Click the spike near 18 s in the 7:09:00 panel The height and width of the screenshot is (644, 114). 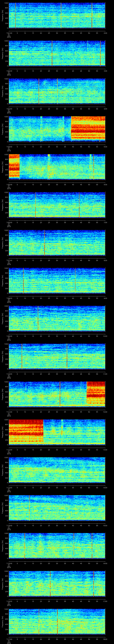click(38, 318)
